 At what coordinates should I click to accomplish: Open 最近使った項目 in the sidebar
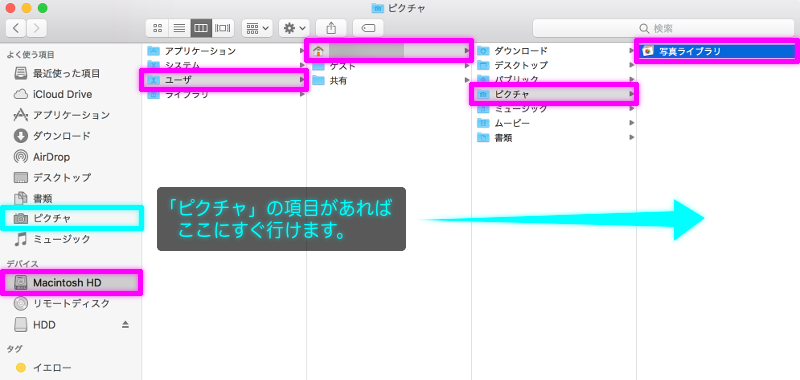71,73
